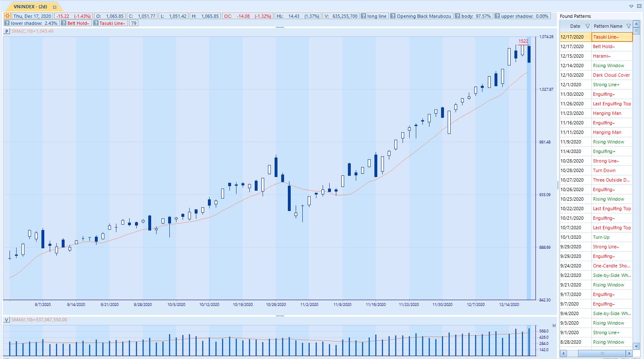Close the VNINDEX chart tab

(x=54, y=7)
